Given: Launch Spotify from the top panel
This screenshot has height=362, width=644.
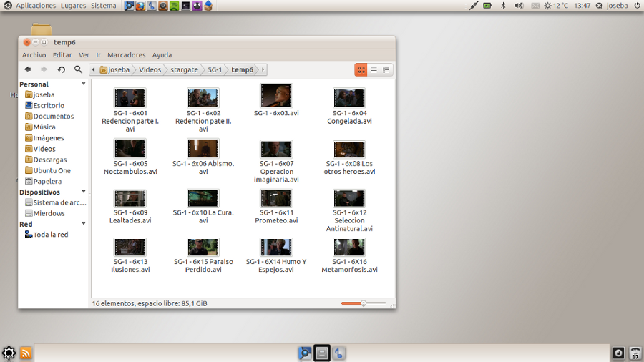Looking at the screenshot, I should 174,6.
